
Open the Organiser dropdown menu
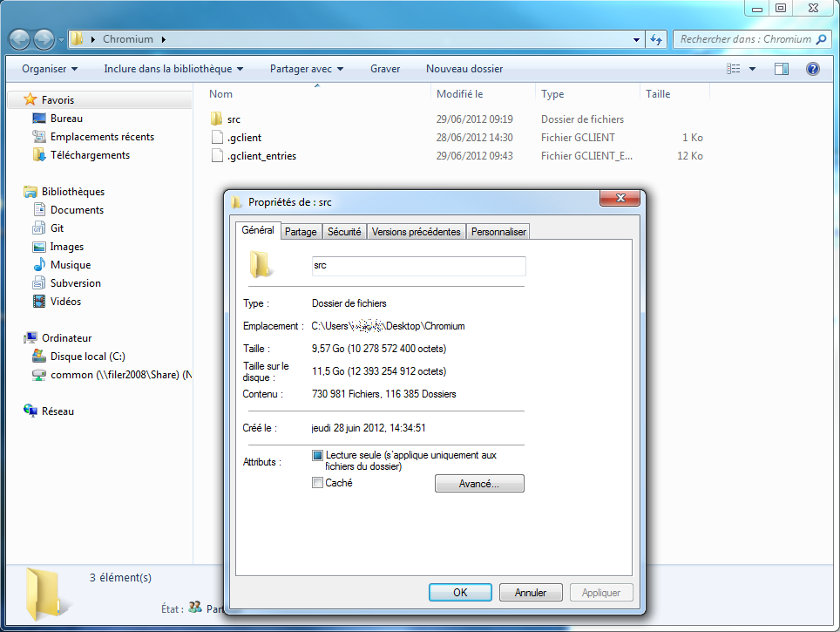[x=50, y=69]
